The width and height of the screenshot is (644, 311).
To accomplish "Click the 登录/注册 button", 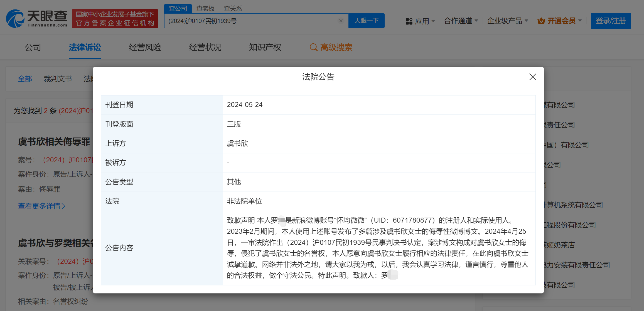I will 611,21.
